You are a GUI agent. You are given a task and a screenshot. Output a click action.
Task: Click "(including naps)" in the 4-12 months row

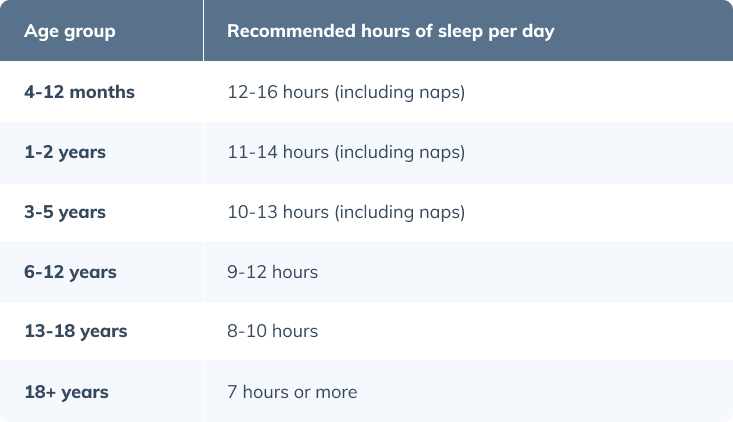tap(400, 92)
